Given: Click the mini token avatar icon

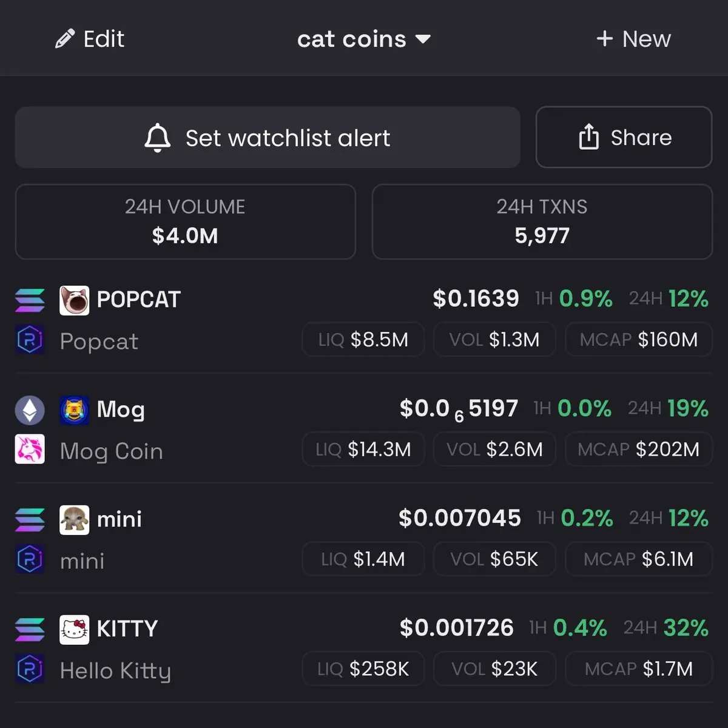Looking at the screenshot, I should pyautogui.click(x=74, y=520).
